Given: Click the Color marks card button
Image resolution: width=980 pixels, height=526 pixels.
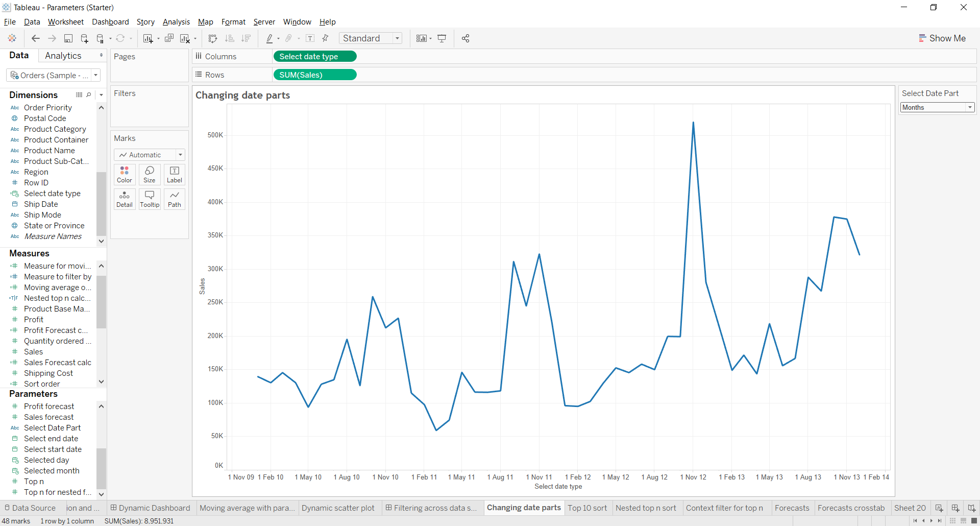Looking at the screenshot, I should [x=125, y=175].
